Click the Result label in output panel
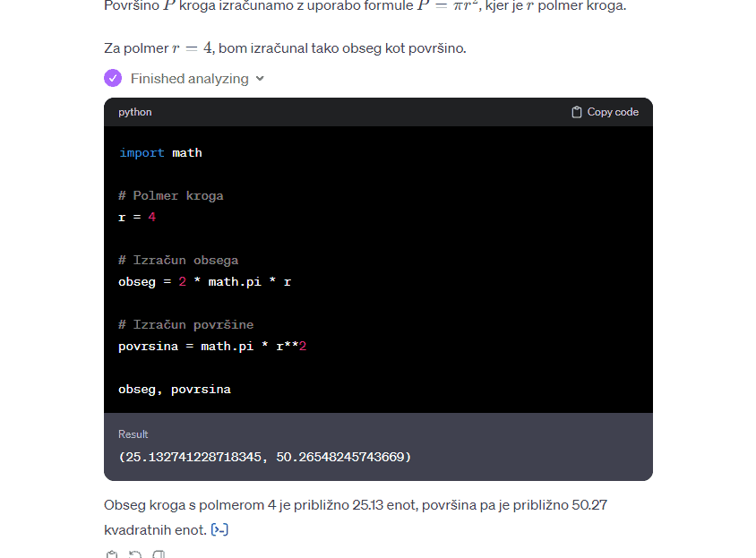The height and width of the screenshot is (558, 756). (x=133, y=434)
